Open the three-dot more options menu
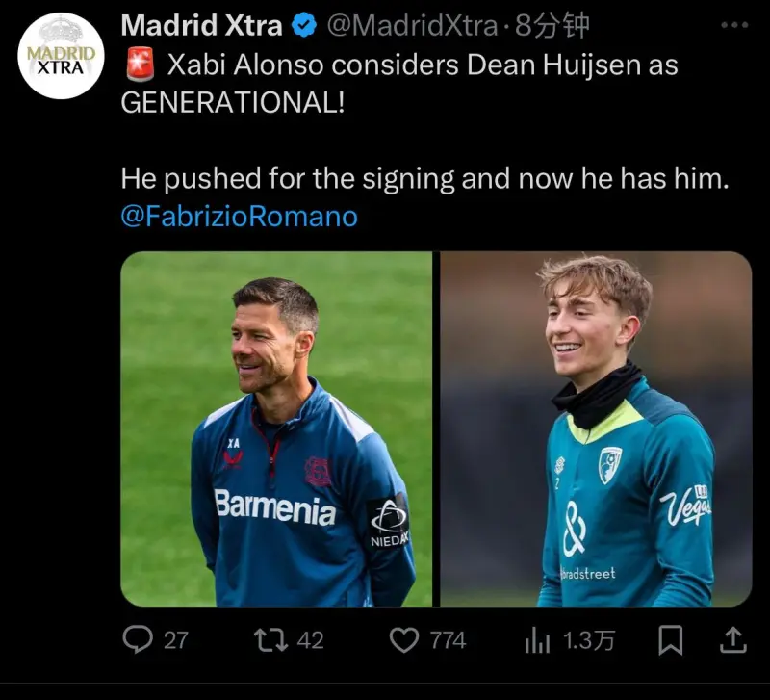 click(x=734, y=25)
